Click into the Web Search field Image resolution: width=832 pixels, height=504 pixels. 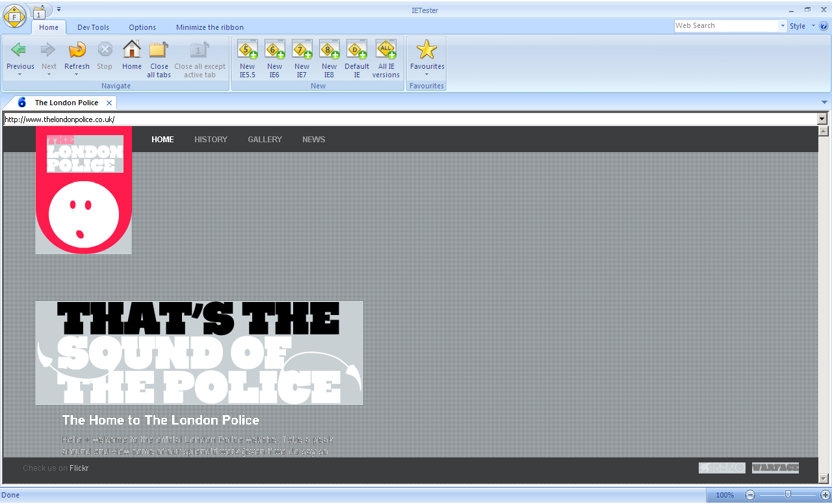pyautogui.click(x=726, y=26)
